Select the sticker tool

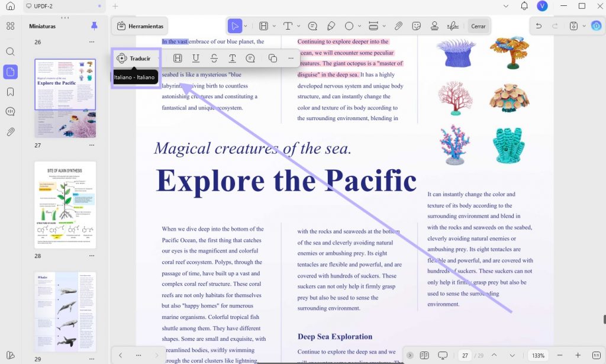tap(416, 26)
